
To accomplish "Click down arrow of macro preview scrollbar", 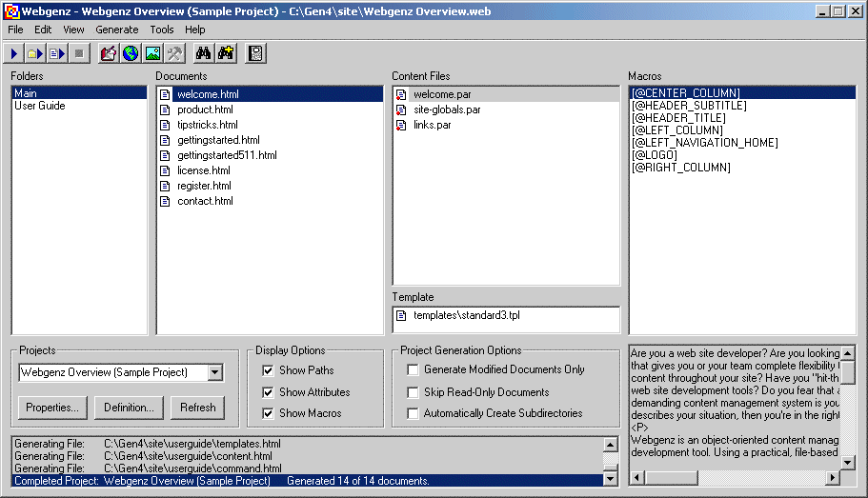I will 848,462.
